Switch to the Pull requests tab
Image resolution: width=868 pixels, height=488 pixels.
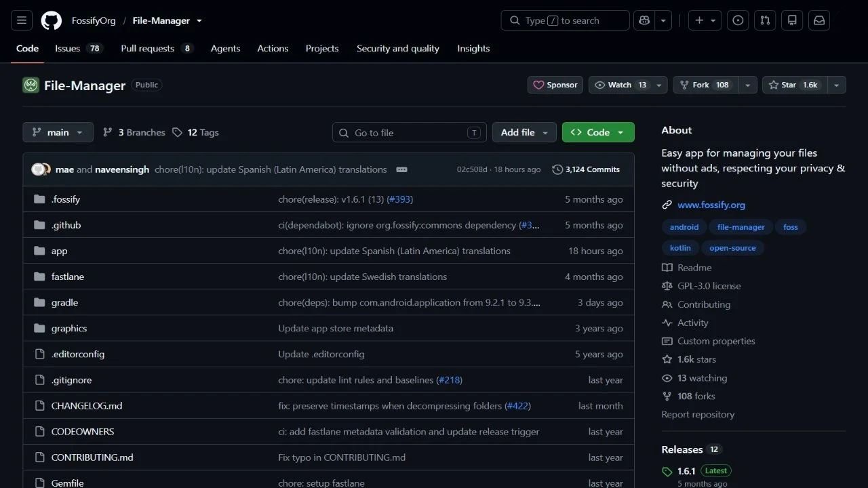(x=157, y=48)
